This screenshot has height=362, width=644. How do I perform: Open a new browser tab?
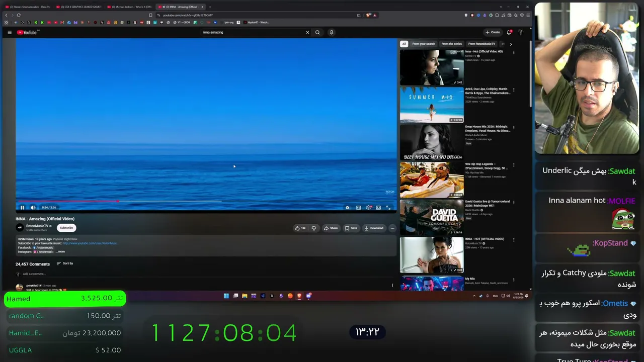click(x=210, y=7)
